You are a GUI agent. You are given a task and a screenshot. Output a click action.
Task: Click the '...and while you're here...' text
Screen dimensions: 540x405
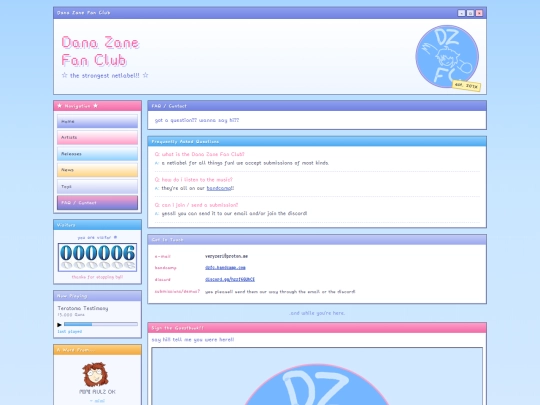317,313
